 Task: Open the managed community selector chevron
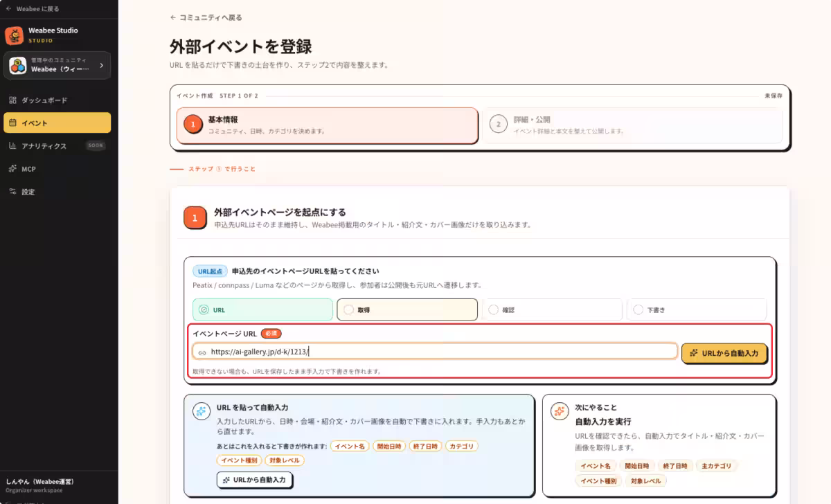102,65
